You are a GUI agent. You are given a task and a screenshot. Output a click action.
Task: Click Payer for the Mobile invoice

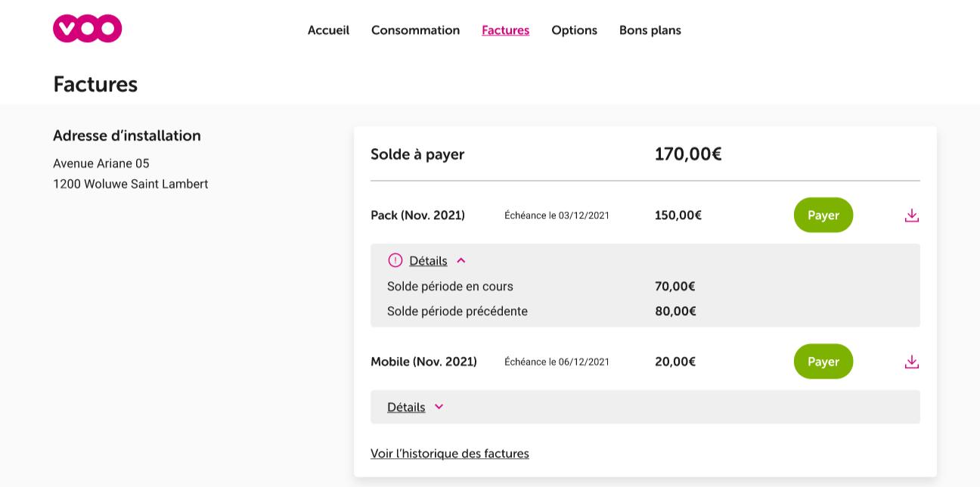click(823, 361)
